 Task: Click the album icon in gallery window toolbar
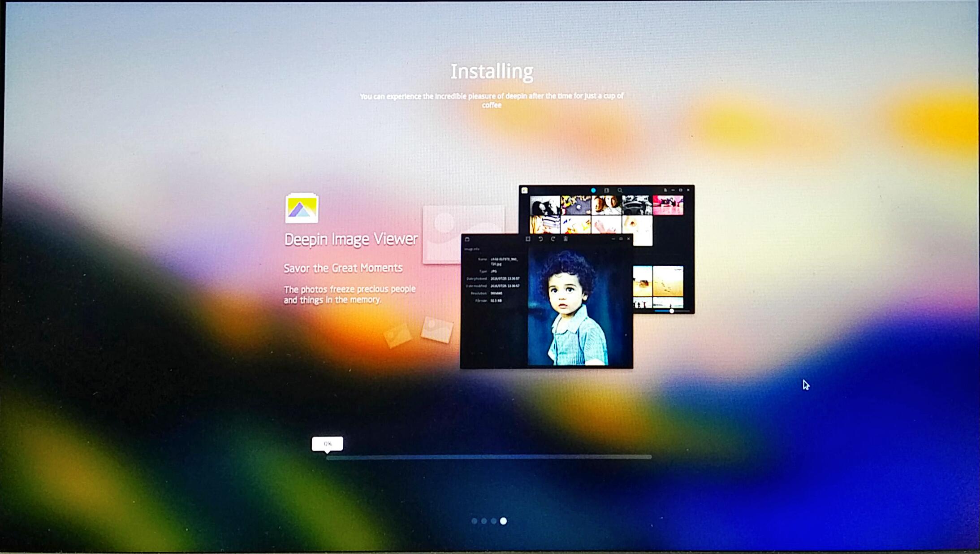click(x=606, y=190)
